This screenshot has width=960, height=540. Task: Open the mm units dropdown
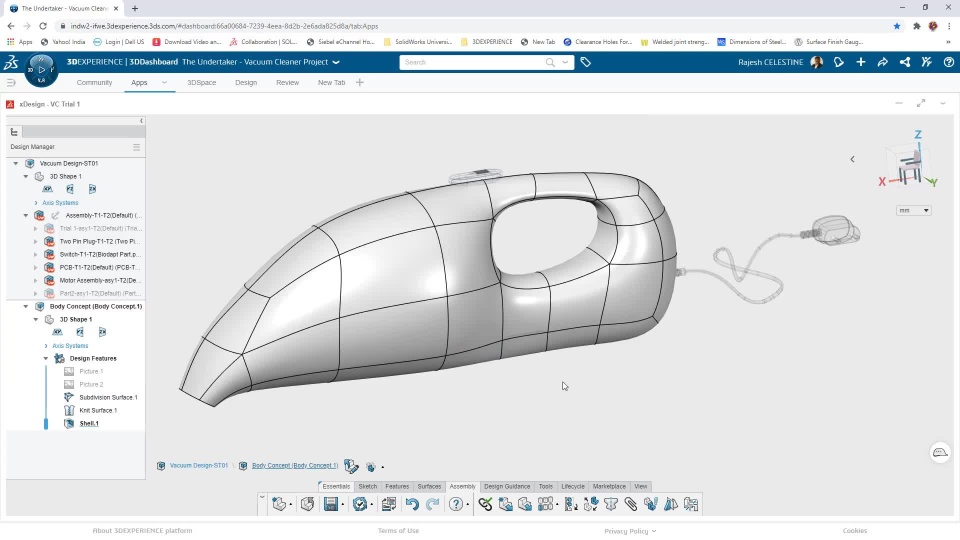(914, 211)
